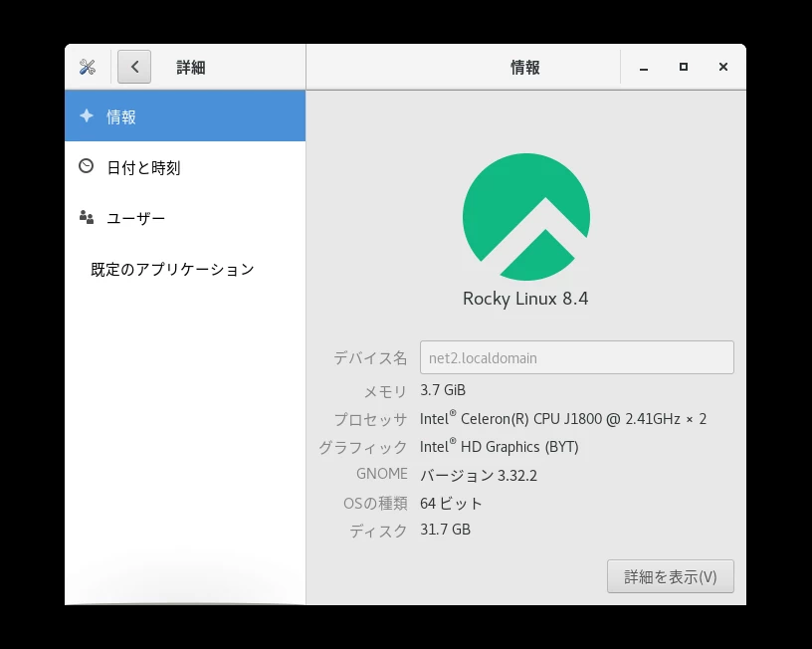This screenshot has height=649, width=812.
Task: Minimize the 情報 window
Action: click(x=644, y=68)
